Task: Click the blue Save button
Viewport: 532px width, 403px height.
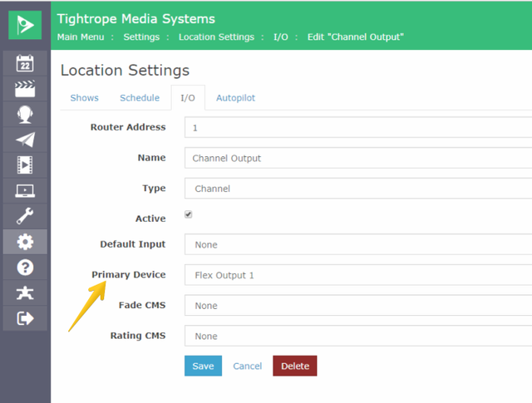Action: [x=203, y=366]
